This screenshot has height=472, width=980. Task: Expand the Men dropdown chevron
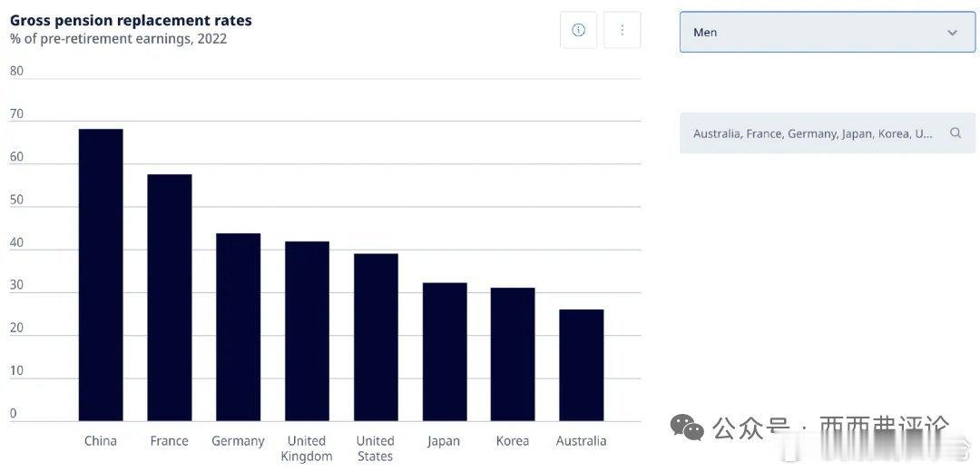coord(953,33)
